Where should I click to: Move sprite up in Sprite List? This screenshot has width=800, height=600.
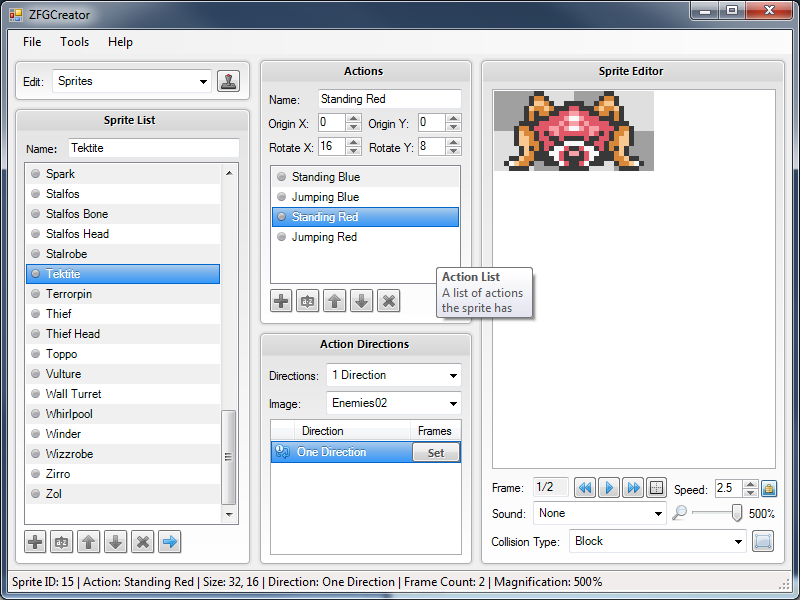point(89,542)
